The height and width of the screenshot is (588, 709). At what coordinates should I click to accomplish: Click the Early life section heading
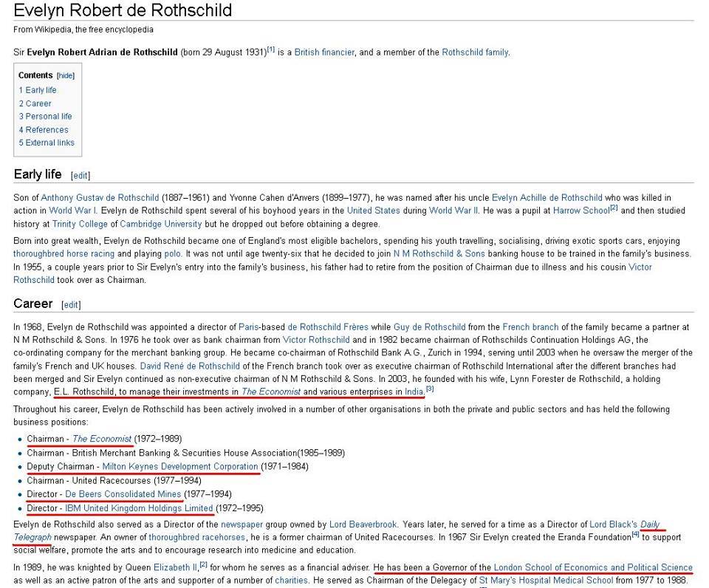pos(38,174)
